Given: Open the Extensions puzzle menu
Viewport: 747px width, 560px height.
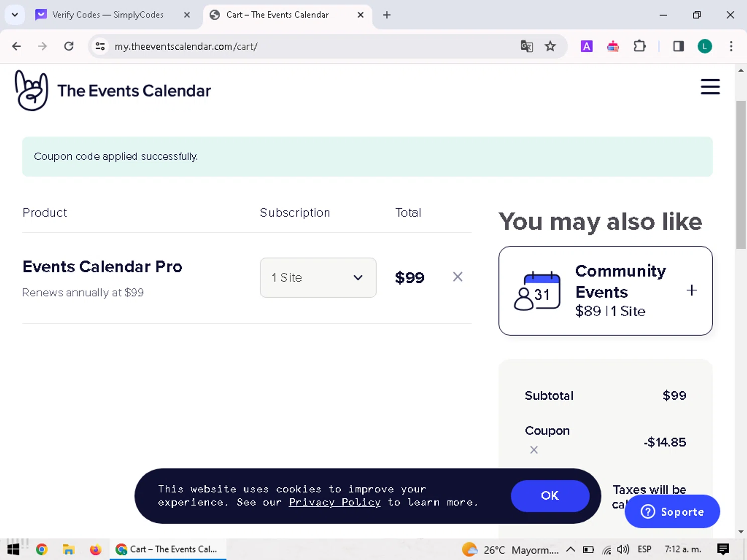Looking at the screenshot, I should [x=639, y=46].
